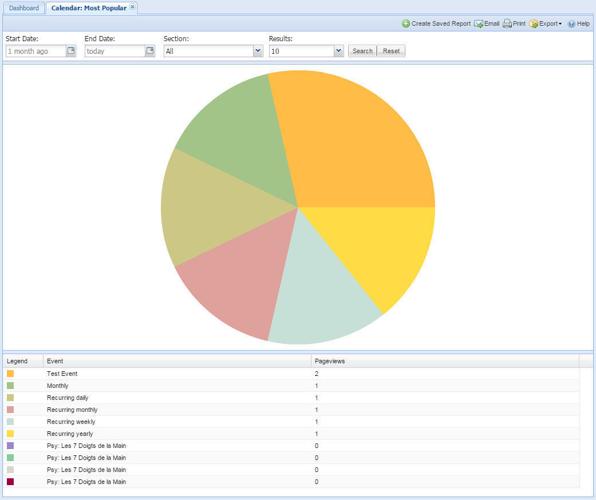Click the pale blue Recurring weekly swatch
The height and width of the screenshot is (500, 596).
10,422
